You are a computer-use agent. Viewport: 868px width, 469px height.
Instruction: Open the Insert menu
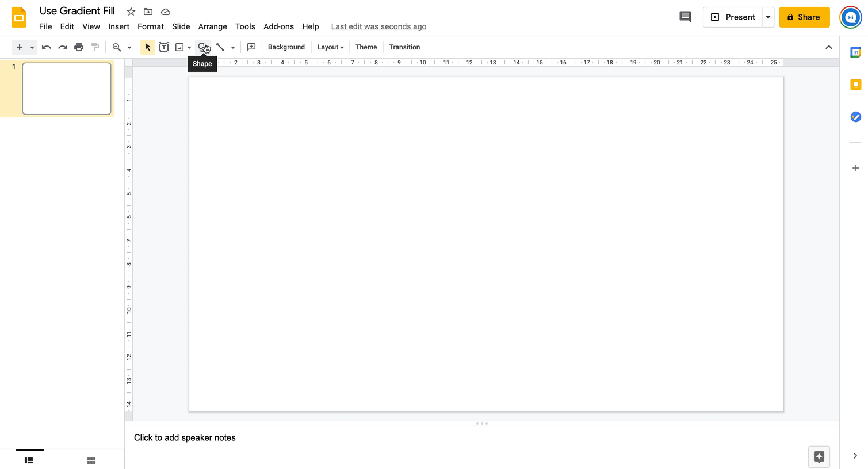coord(118,26)
